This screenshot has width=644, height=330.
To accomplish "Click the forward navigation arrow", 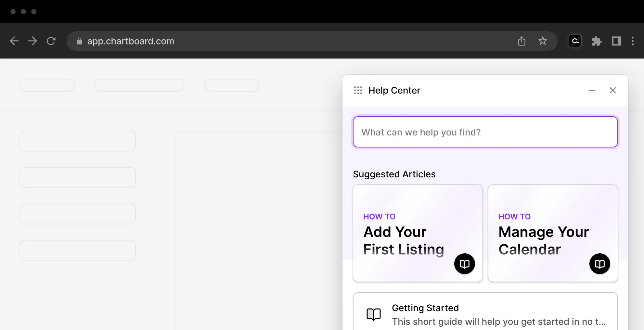I will (x=32, y=41).
